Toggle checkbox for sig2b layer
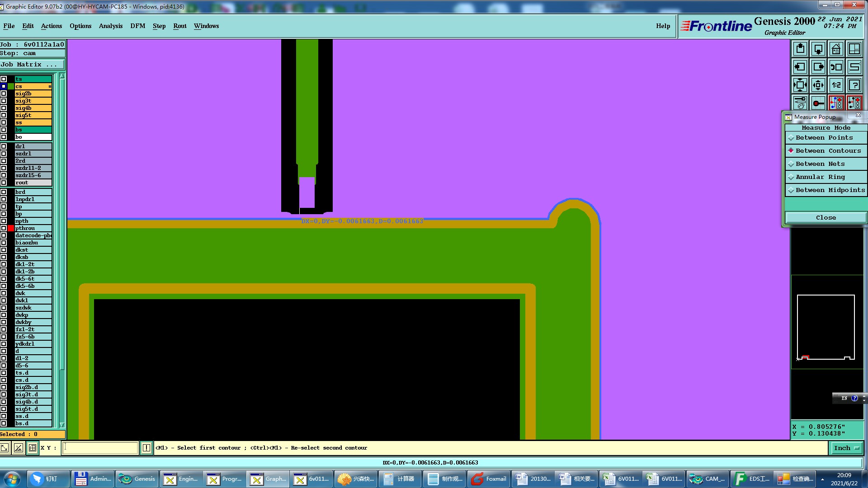This screenshot has width=868, height=488. [4, 94]
